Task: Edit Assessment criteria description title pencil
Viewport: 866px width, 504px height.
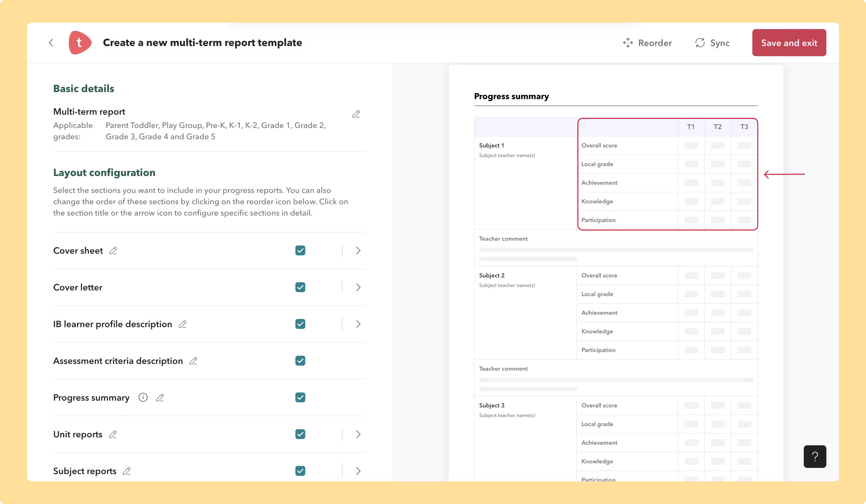Action: pyautogui.click(x=194, y=361)
